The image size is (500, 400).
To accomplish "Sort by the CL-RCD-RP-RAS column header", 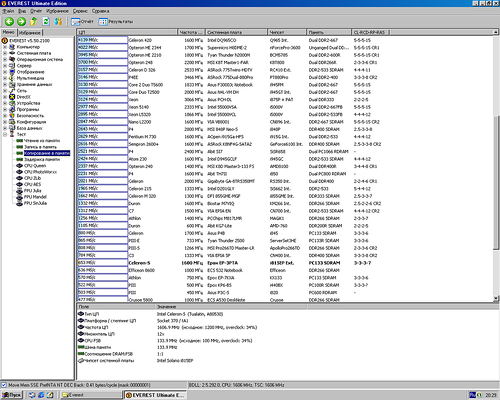I will pyautogui.click(x=371, y=32).
